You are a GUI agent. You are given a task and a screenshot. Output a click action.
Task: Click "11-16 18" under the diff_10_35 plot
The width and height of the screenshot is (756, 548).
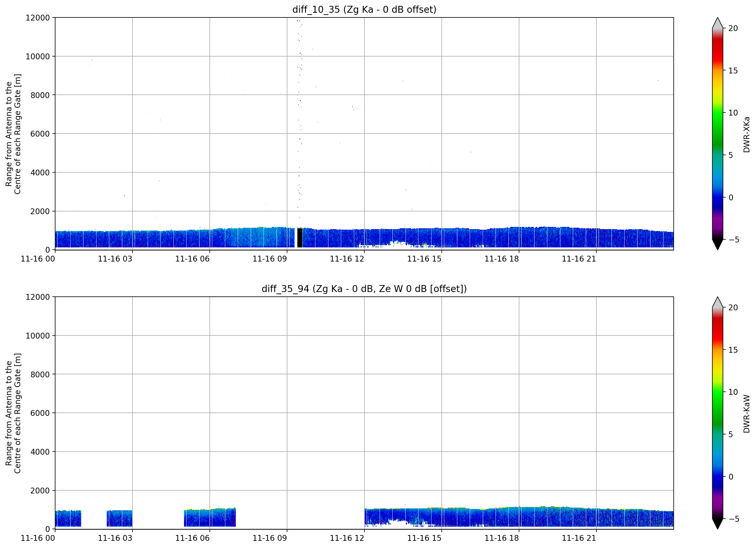coord(502,259)
